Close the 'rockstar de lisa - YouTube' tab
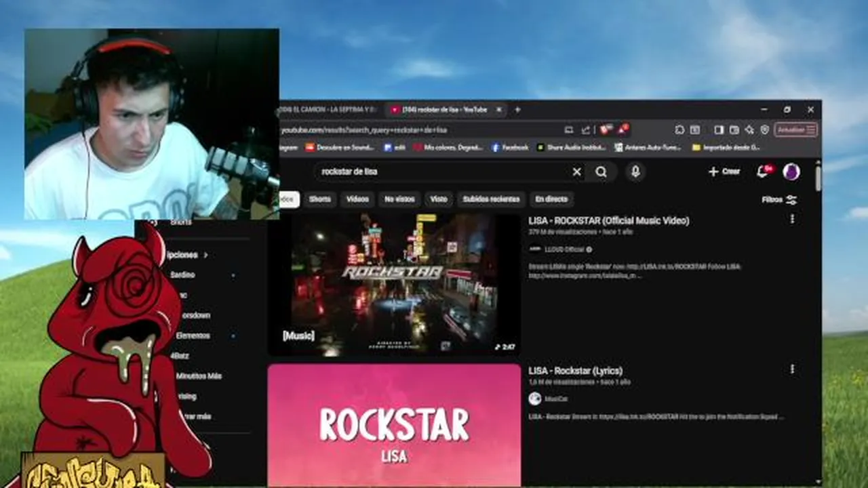The image size is (868, 488). pos(499,109)
